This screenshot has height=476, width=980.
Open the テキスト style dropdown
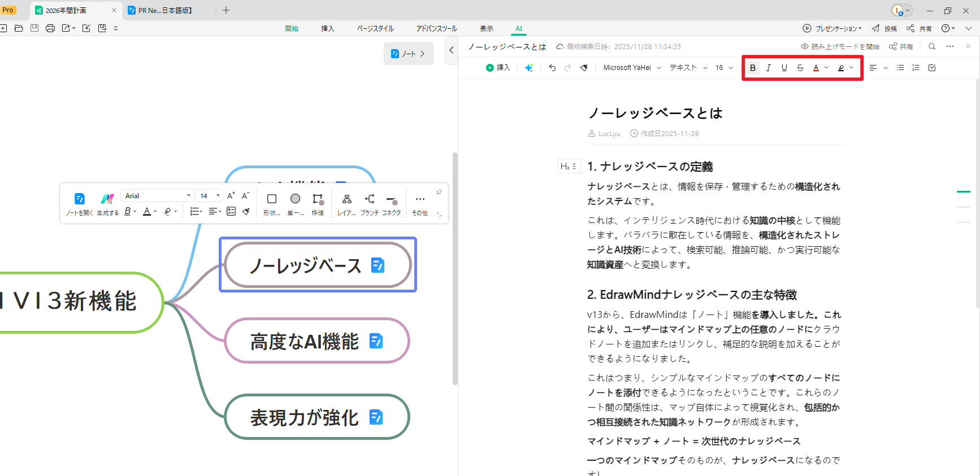point(688,68)
